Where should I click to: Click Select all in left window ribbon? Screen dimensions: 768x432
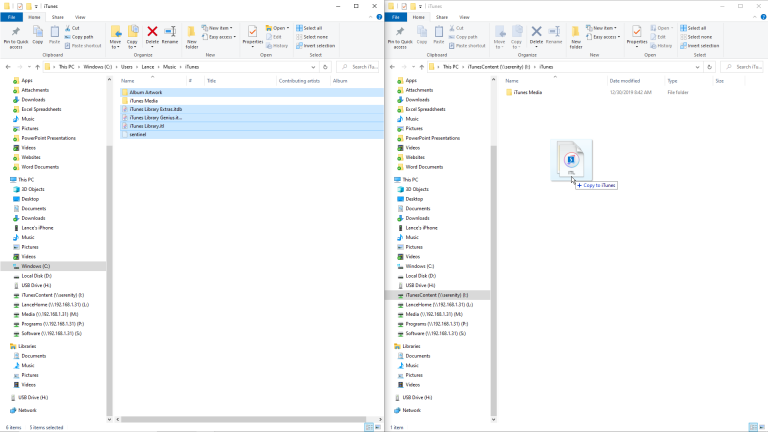309,28
